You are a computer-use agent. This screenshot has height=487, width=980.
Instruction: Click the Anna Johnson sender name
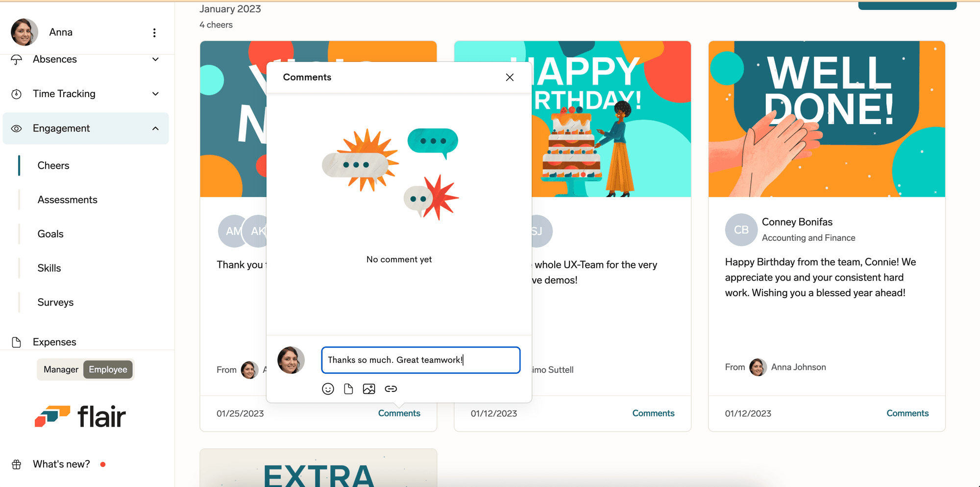(798, 367)
